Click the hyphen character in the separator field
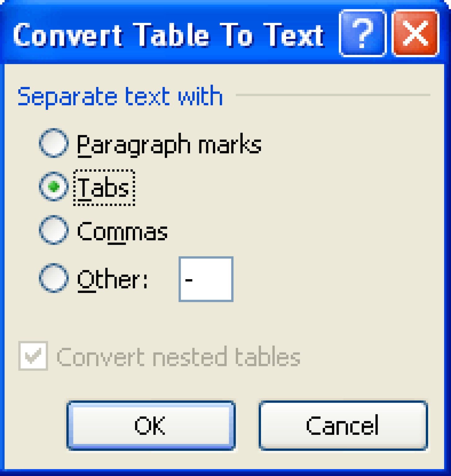Screen dimensions: 451x476 (x=189, y=279)
